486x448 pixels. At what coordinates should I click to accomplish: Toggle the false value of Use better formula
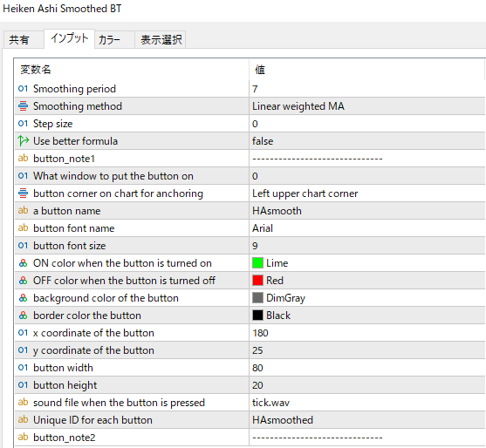point(367,141)
